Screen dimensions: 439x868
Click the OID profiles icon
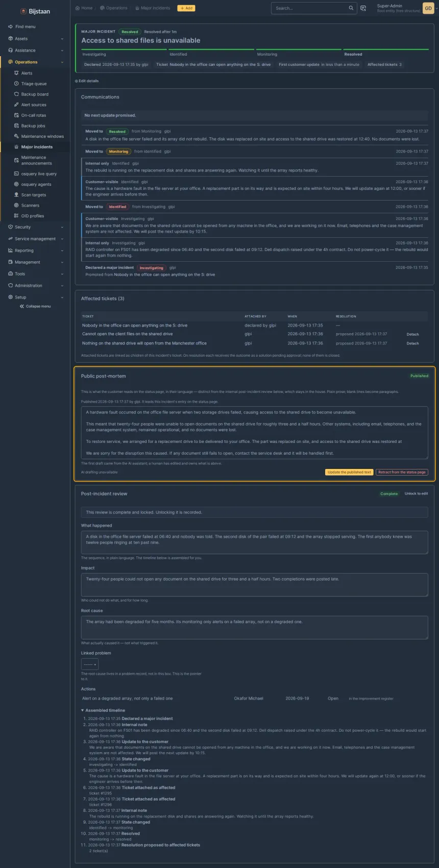coord(17,216)
